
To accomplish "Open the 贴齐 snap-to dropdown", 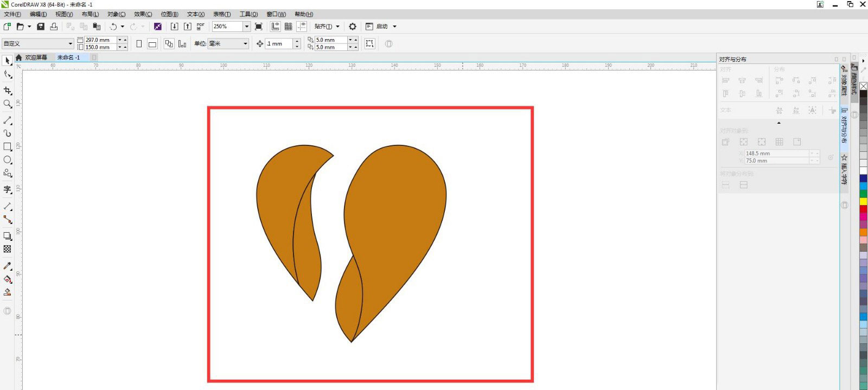I will click(x=327, y=27).
